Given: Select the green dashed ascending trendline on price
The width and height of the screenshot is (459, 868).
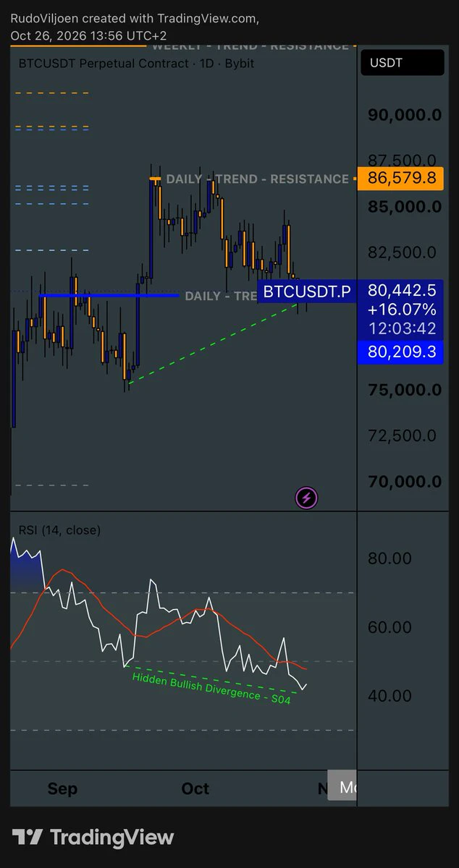Looking at the screenshot, I should click(x=214, y=342).
